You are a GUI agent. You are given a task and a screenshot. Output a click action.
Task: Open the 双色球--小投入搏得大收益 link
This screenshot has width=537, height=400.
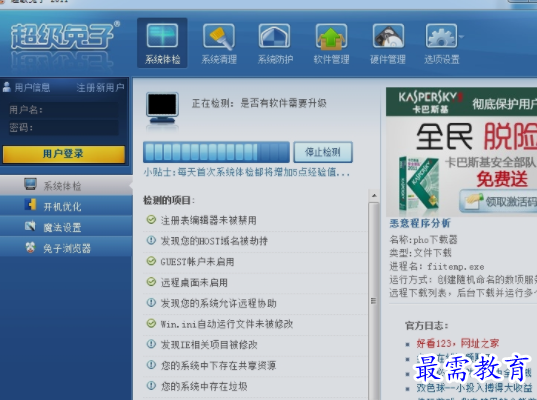(x=474, y=388)
